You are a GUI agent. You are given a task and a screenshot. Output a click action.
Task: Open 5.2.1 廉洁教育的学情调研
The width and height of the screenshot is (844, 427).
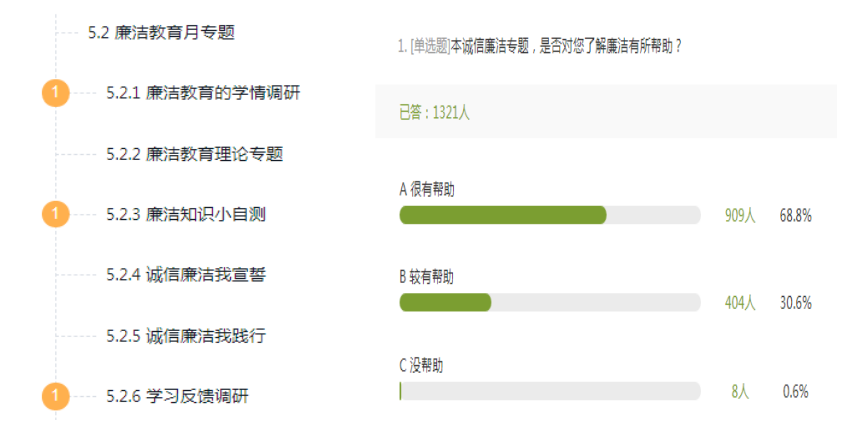[x=203, y=93]
